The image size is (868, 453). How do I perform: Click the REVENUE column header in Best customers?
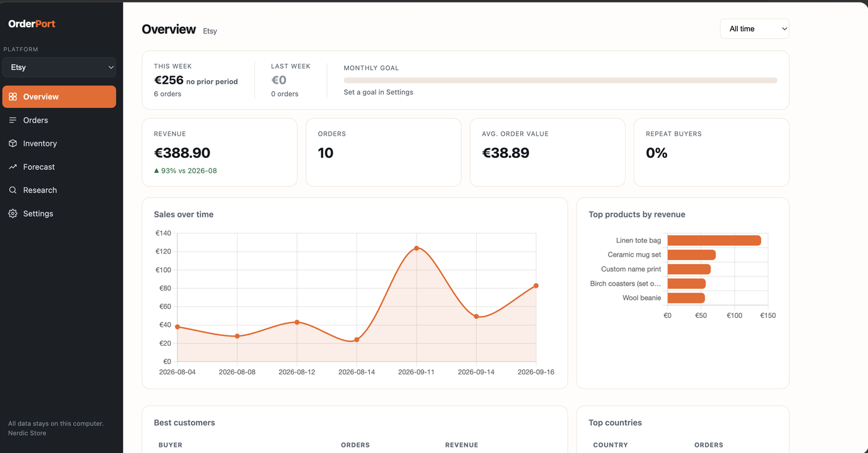(461, 445)
